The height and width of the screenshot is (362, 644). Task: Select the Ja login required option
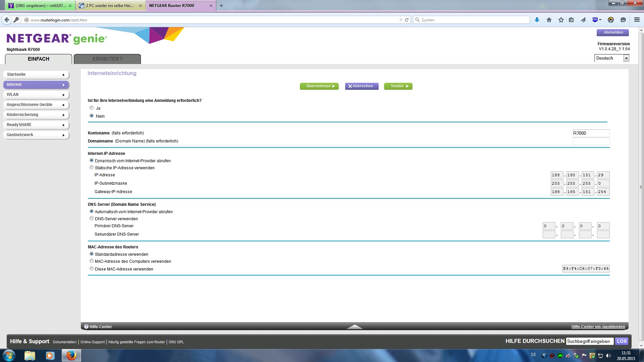point(92,108)
